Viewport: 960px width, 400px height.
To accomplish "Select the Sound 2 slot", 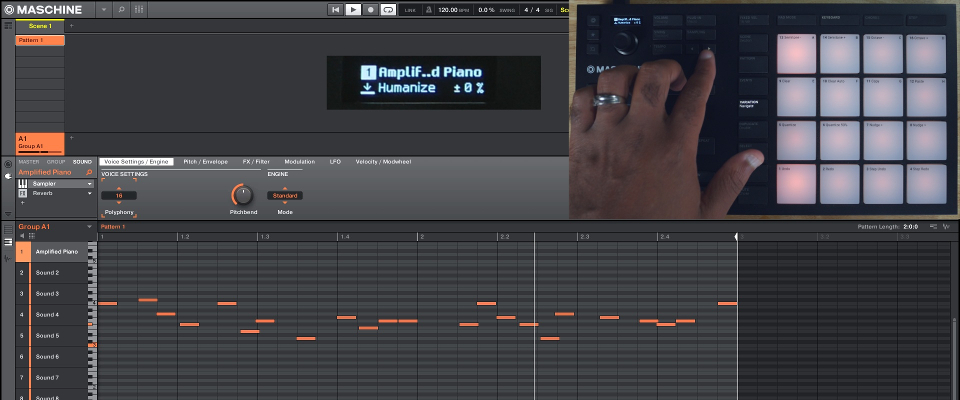I will coord(53,273).
